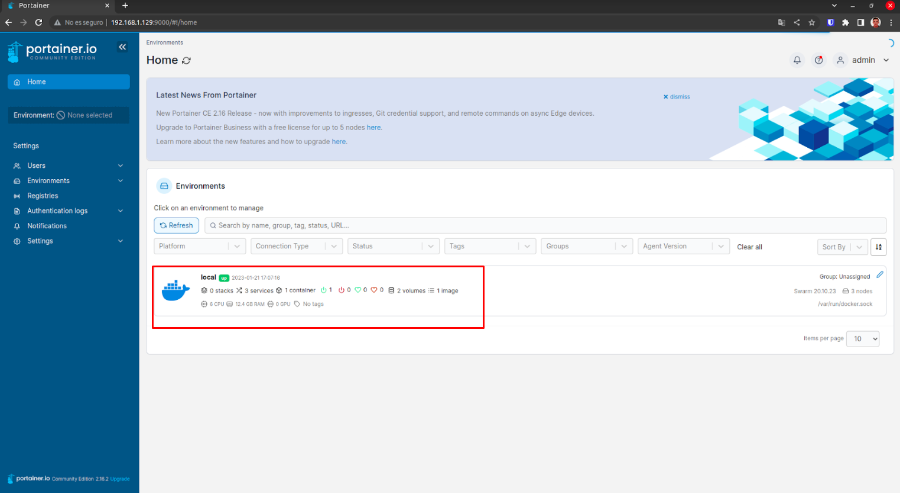The width and height of the screenshot is (903, 502).
Task: Open the Connection Type filter dropdown
Action: coord(296,246)
